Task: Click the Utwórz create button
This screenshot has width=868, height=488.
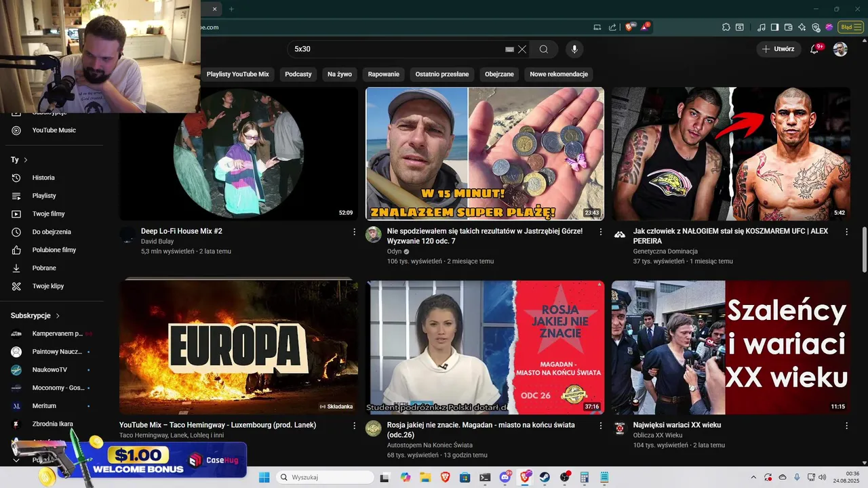Action: click(x=778, y=49)
